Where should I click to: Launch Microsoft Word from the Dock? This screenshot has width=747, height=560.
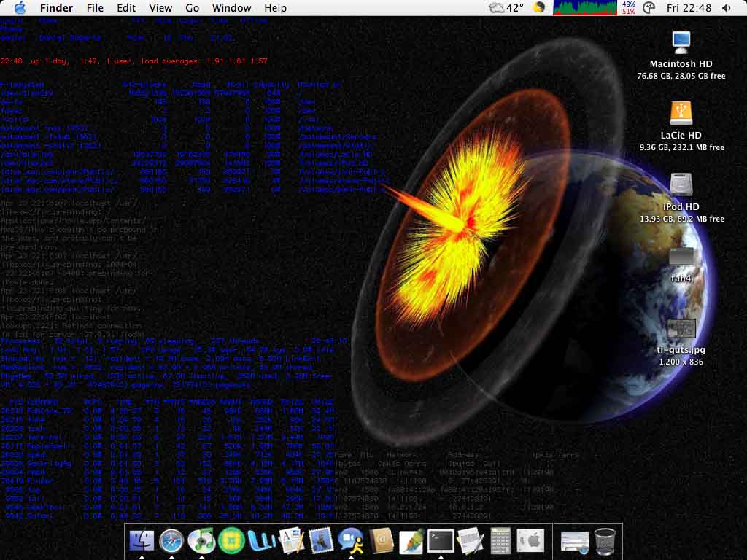tap(261, 540)
